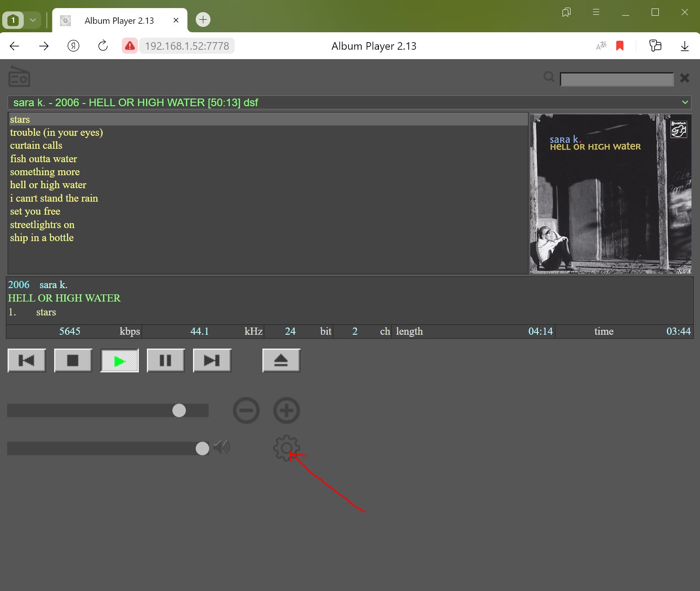Expand the album selection dropdown

point(685,103)
